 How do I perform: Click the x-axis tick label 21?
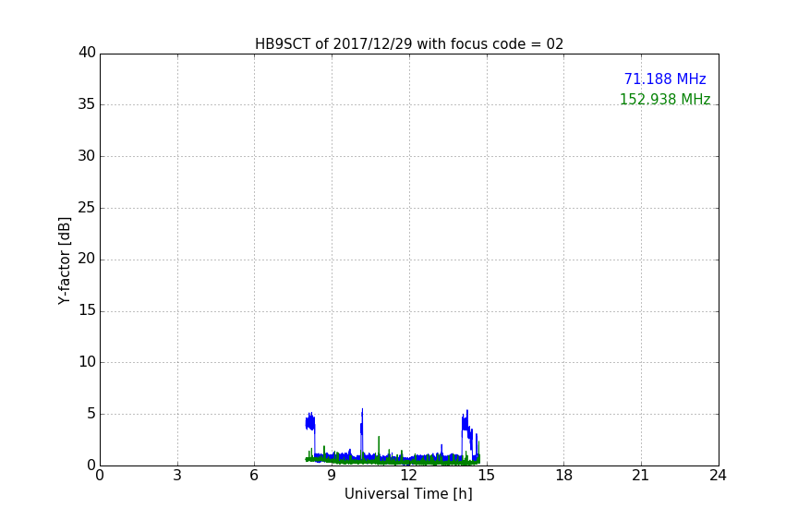coord(641,476)
